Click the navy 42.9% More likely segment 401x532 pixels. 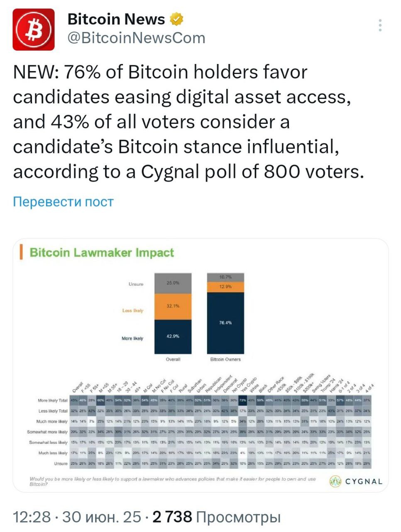[173, 337]
